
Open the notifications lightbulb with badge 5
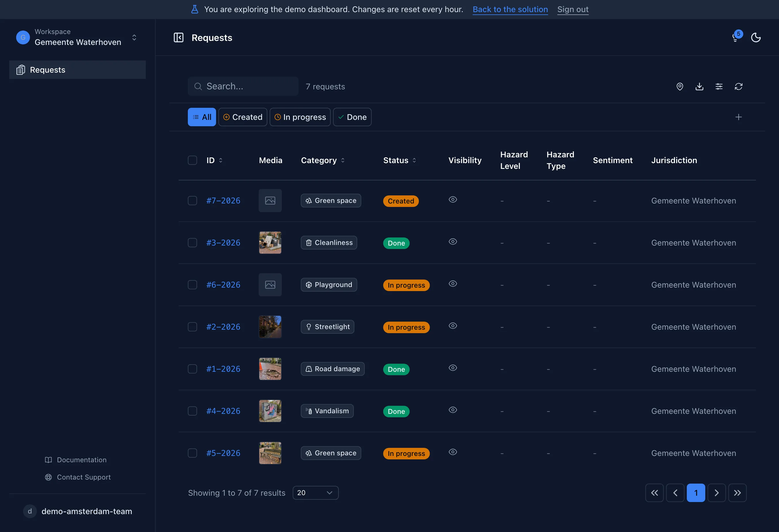736,37
